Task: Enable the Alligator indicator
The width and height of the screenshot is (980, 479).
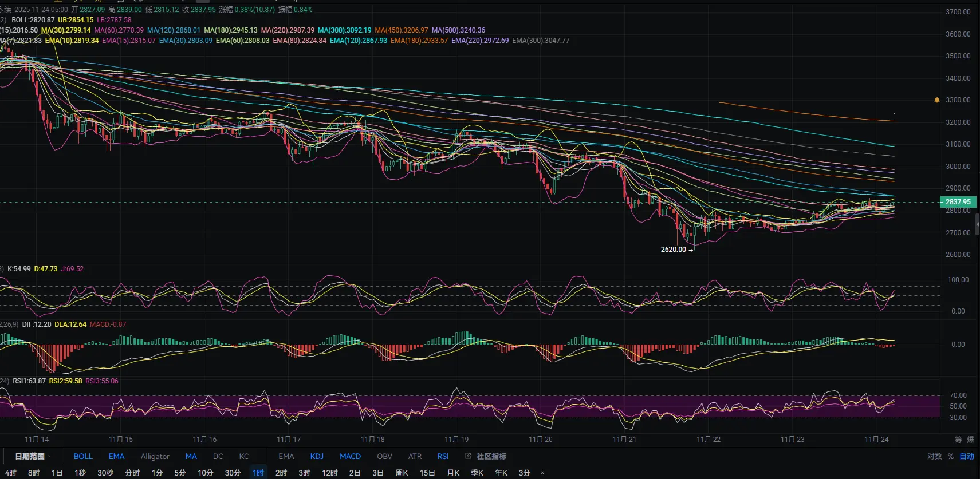Action: tap(155, 456)
